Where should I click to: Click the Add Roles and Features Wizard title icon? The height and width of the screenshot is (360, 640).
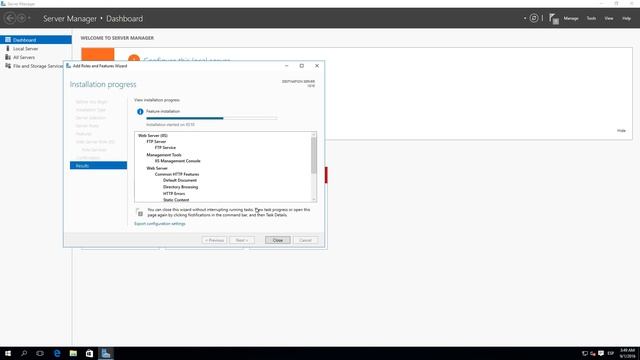[69, 66]
